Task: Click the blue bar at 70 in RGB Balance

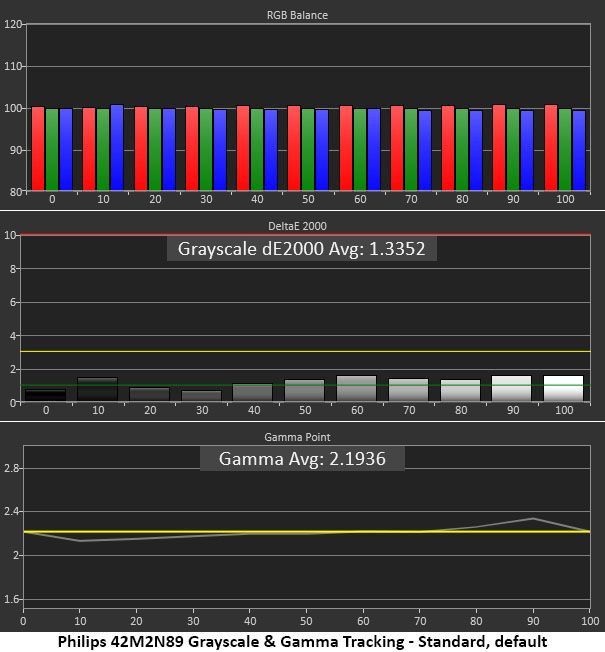Action: coord(425,151)
